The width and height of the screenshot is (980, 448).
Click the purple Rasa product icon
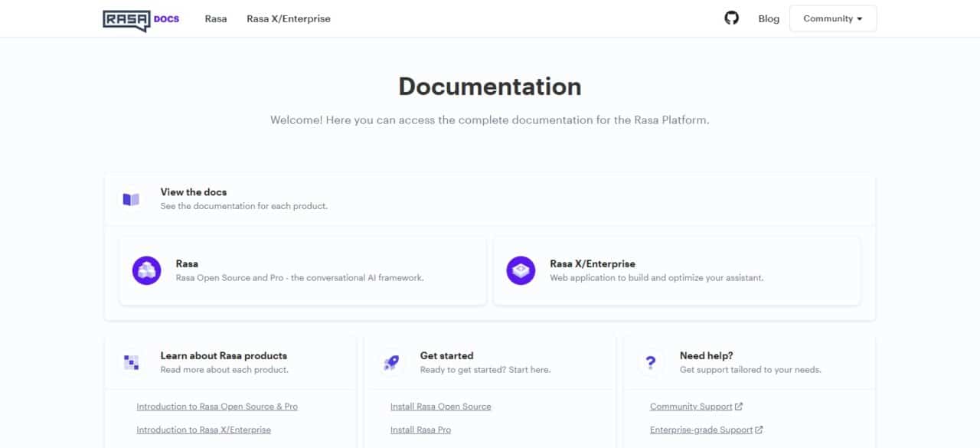point(147,270)
